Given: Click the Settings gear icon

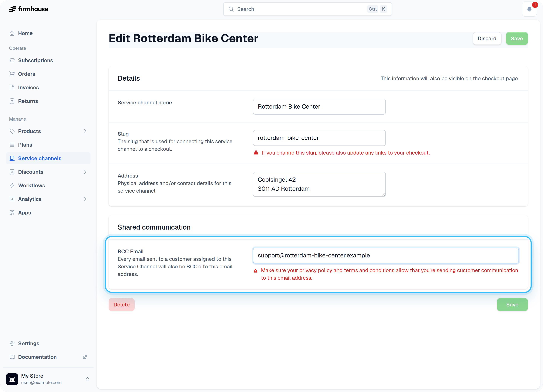Looking at the screenshot, I should 12,343.
